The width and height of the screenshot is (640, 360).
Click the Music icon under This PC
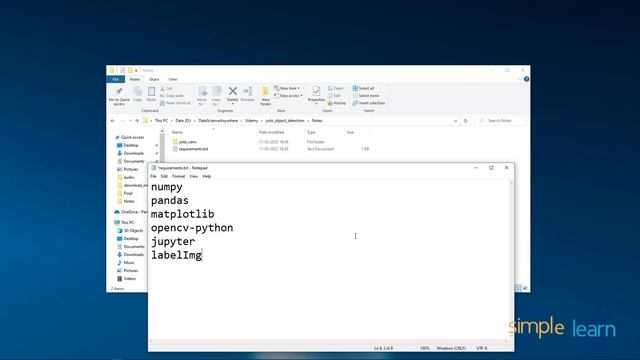120,262
